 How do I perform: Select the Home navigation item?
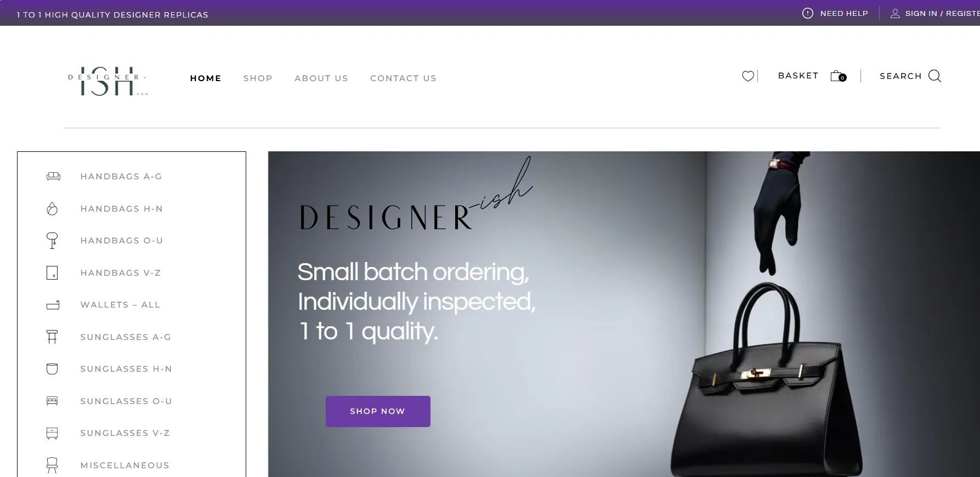tap(206, 78)
